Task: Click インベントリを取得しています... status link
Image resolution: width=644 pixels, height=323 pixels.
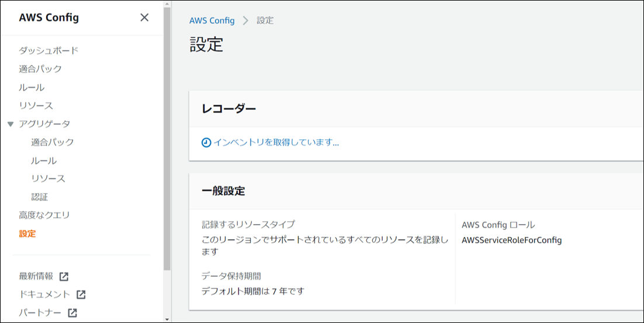Action: (x=276, y=143)
